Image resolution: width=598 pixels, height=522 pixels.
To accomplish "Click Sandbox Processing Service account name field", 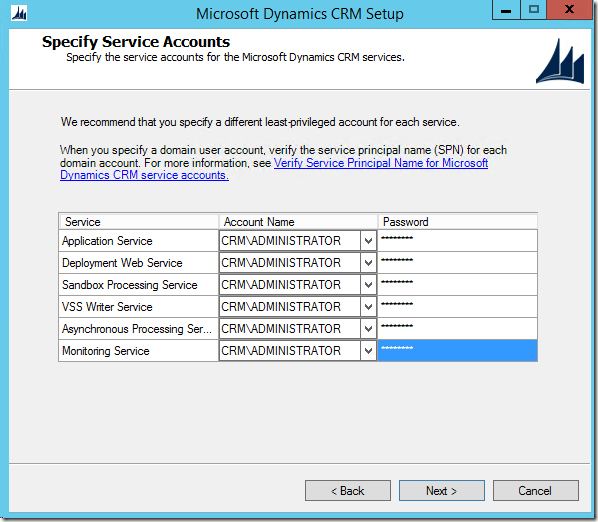I will 290,285.
